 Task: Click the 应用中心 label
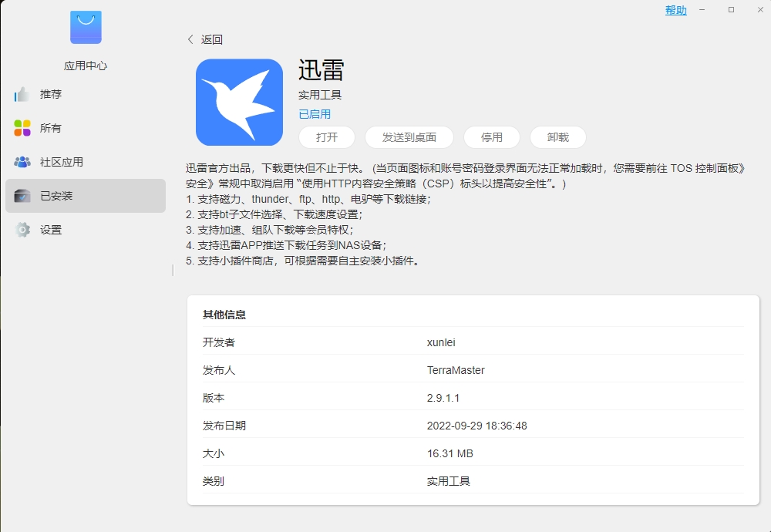tap(86, 66)
